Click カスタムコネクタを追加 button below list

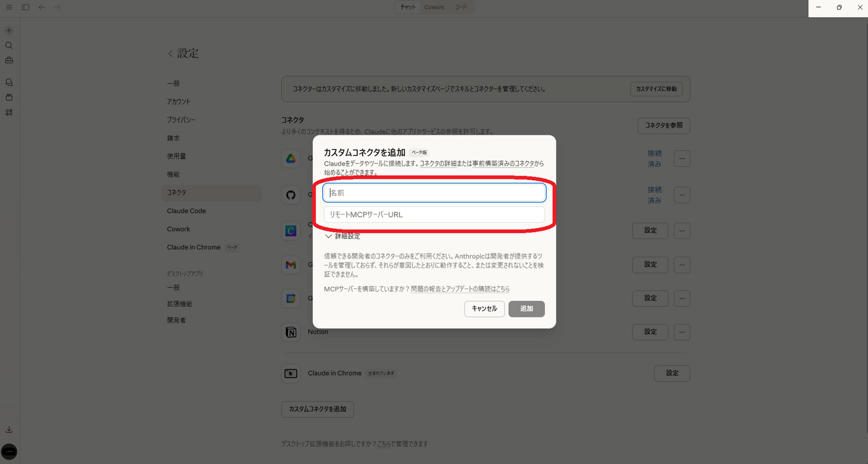click(318, 409)
